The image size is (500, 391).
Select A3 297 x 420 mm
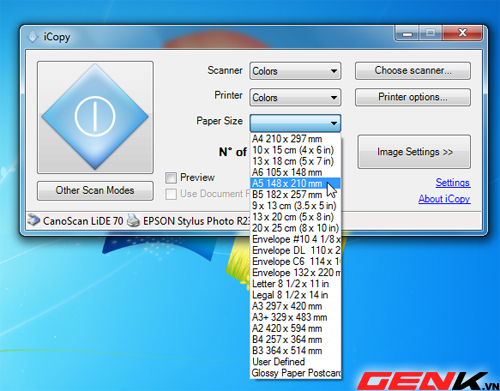[295, 306]
